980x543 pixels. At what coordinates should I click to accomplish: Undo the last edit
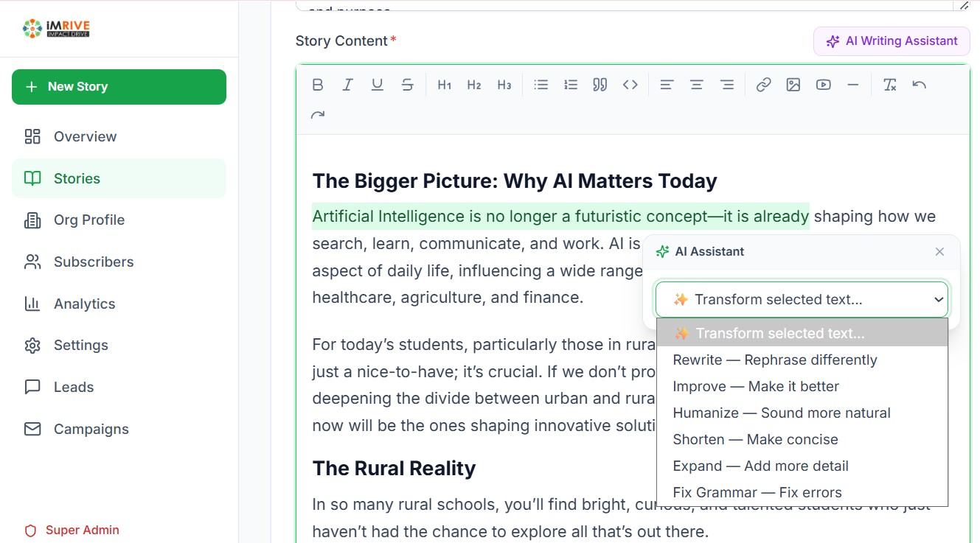pos(919,85)
